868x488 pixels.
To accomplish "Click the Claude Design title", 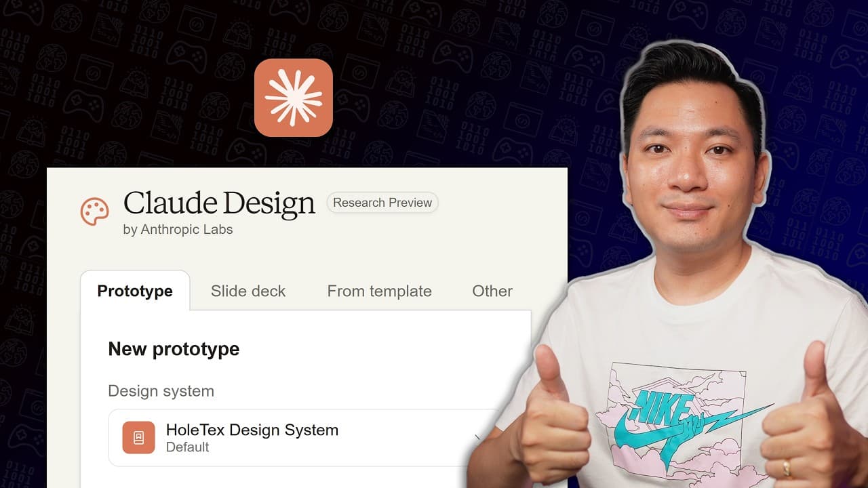I will pyautogui.click(x=219, y=203).
